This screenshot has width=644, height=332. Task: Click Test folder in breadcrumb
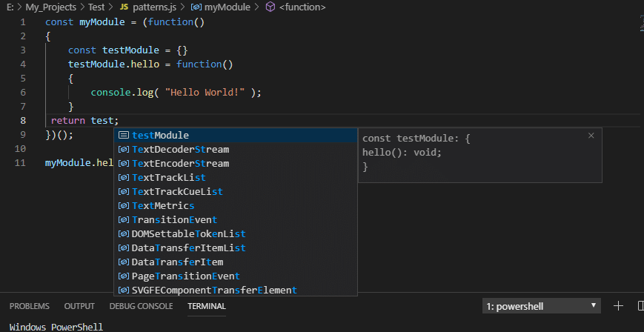coord(96,7)
